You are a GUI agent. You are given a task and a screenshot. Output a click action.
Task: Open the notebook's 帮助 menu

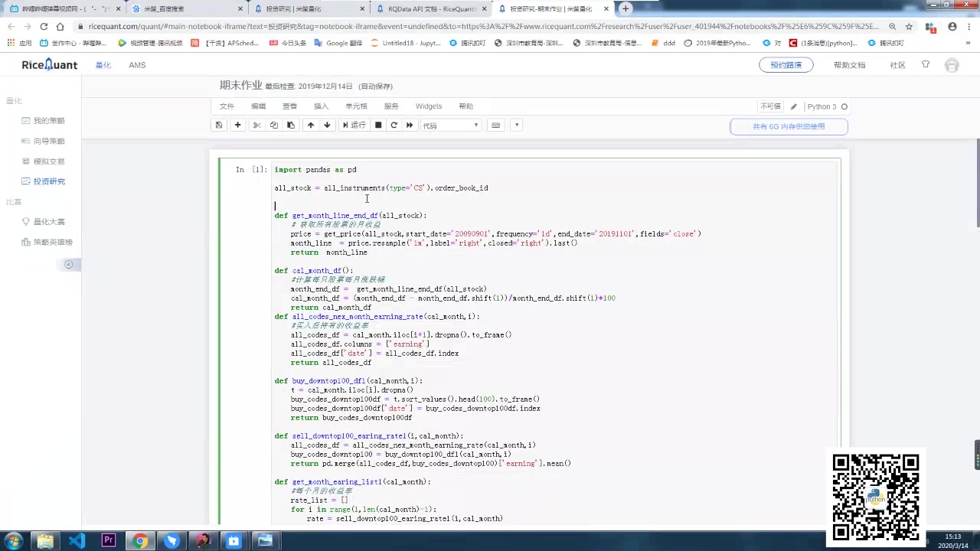[465, 106]
